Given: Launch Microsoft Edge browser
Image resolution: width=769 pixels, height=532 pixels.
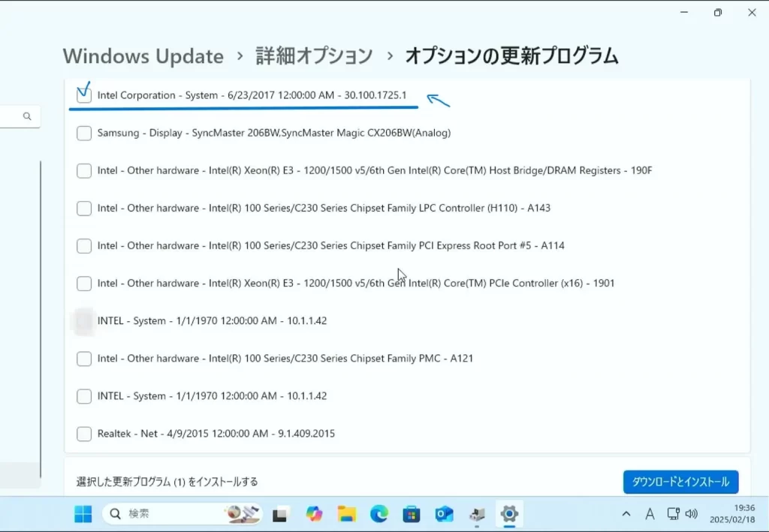Looking at the screenshot, I should 379,514.
